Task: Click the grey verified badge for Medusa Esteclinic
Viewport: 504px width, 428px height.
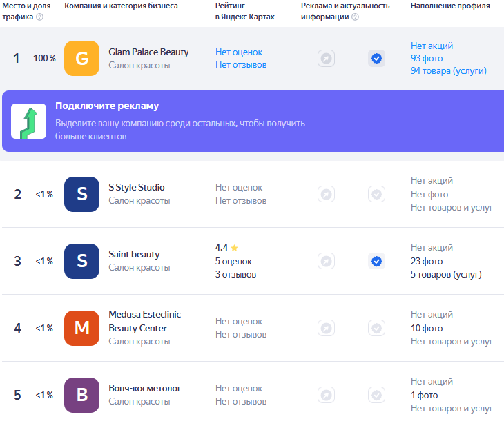Action: pyautogui.click(x=377, y=328)
